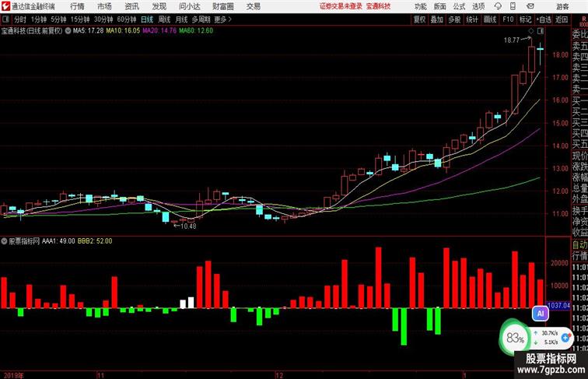
Task: Click the 复权 toolbar button
Action: (420, 19)
